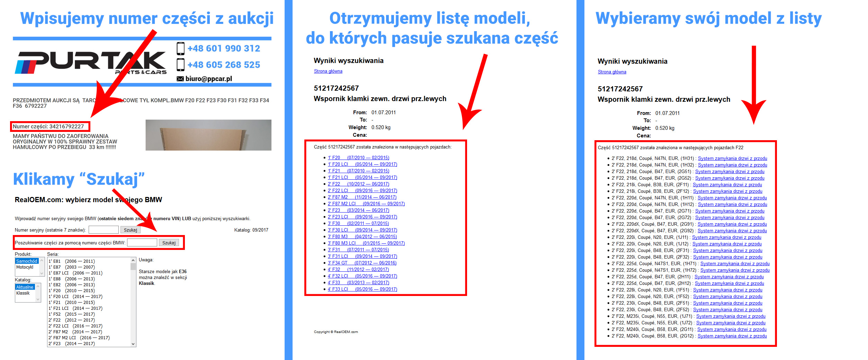Open System zamykania link for 220dX B47 (2G91)
Screen dimensions: 868x360
tap(732, 224)
